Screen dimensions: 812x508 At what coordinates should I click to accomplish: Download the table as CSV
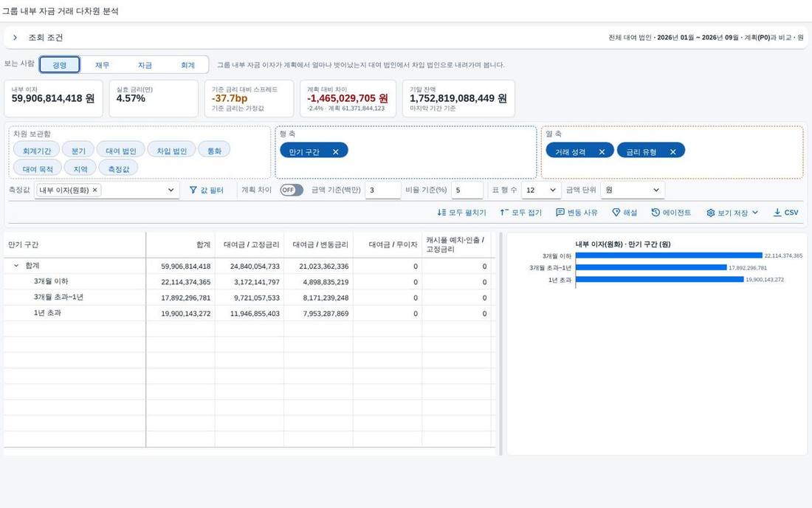click(x=785, y=213)
